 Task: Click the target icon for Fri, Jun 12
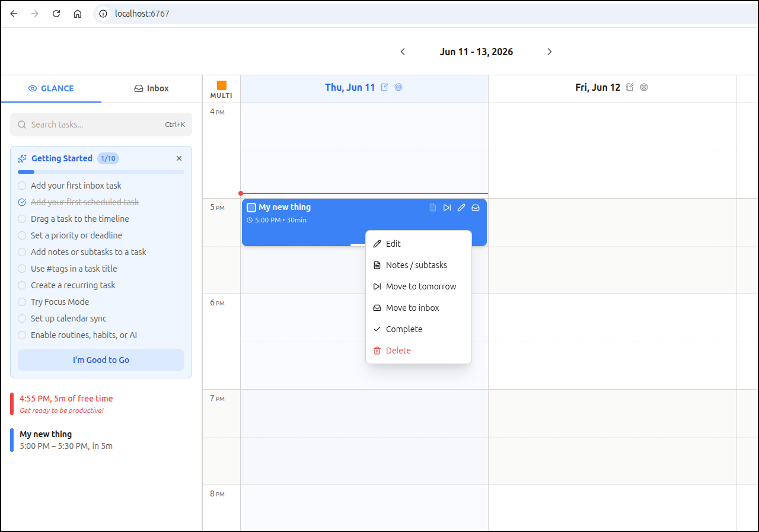[644, 87]
